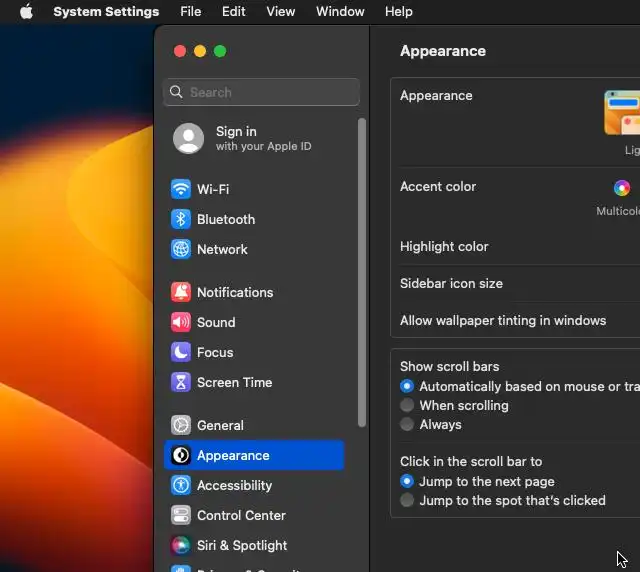Click the Focus moon icon
The height and width of the screenshot is (572, 640).
point(180,352)
